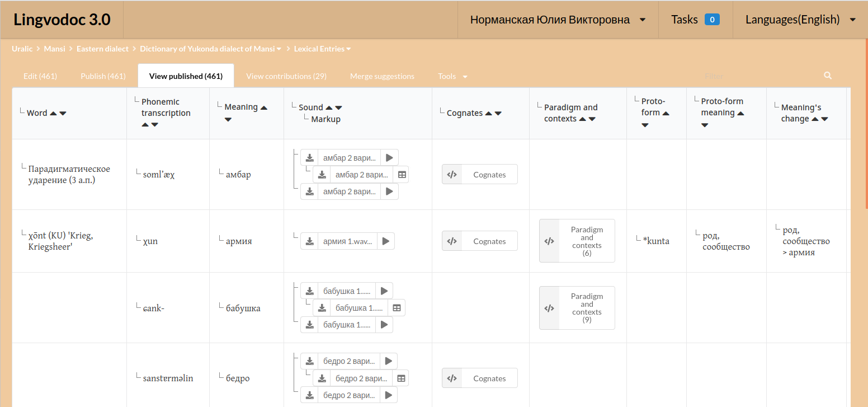Open Cognates for the армия entry
This screenshot has width=868, height=407.
coord(480,241)
